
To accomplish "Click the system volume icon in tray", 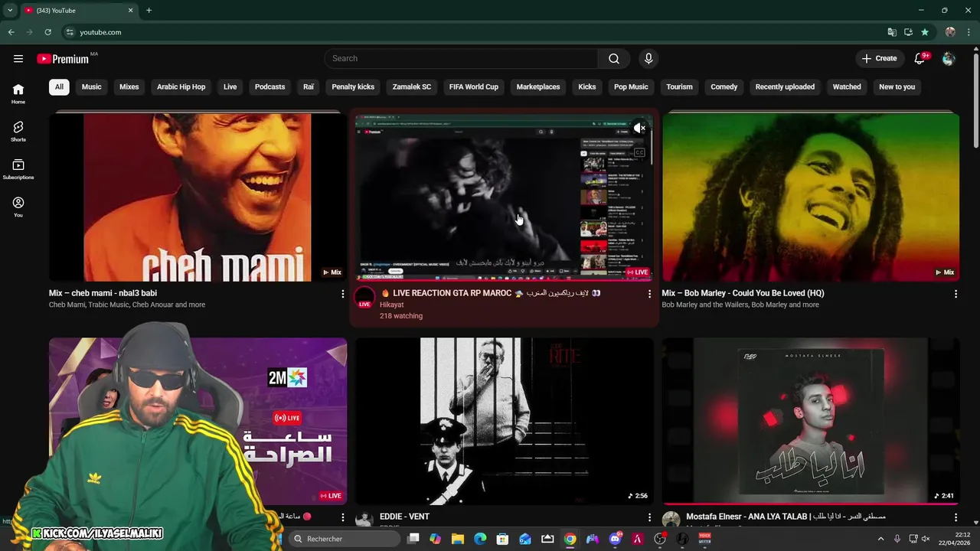I will 926,539.
